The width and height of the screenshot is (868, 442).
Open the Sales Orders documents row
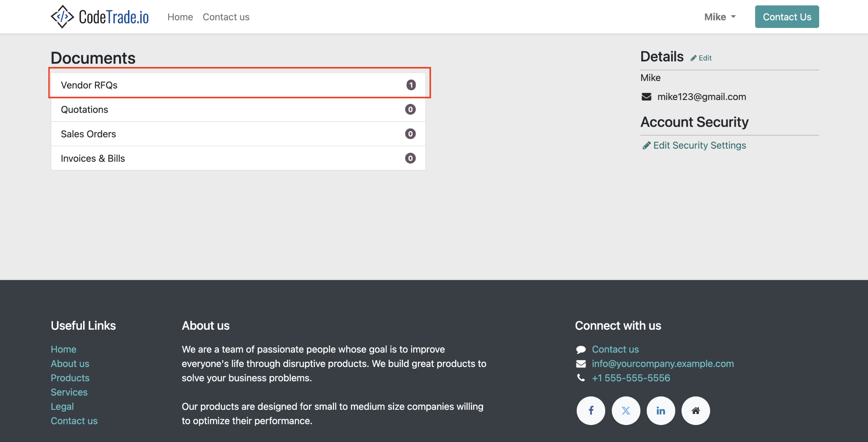[x=238, y=134]
